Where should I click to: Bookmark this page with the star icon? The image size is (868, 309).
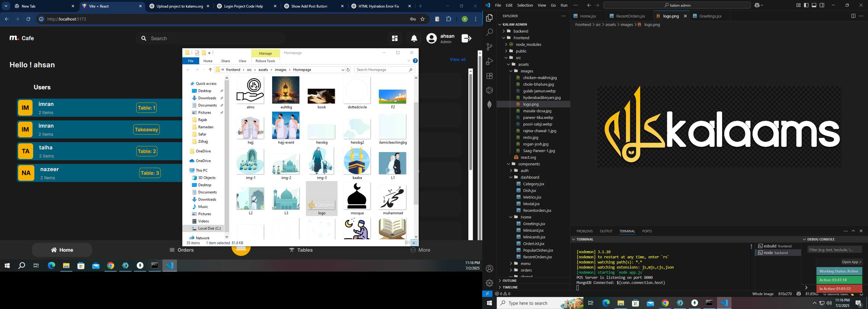423,19
